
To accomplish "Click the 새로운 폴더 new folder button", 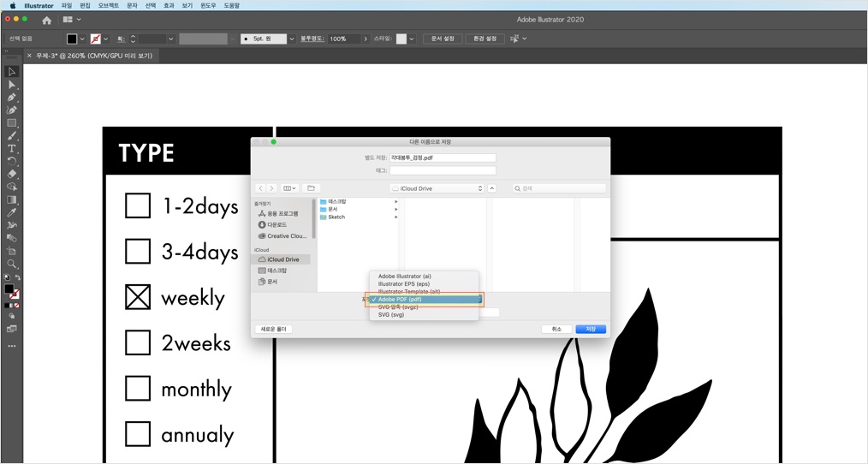I will (273, 329).
